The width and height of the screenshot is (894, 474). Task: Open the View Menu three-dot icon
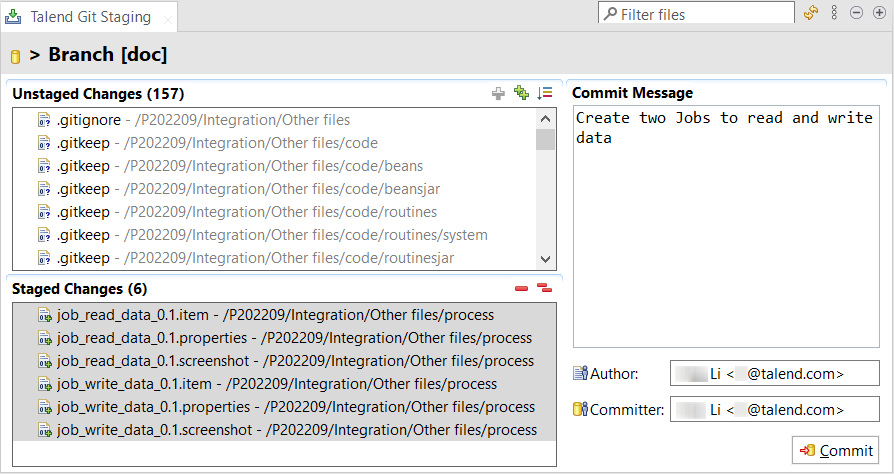[x=834, y=13]
